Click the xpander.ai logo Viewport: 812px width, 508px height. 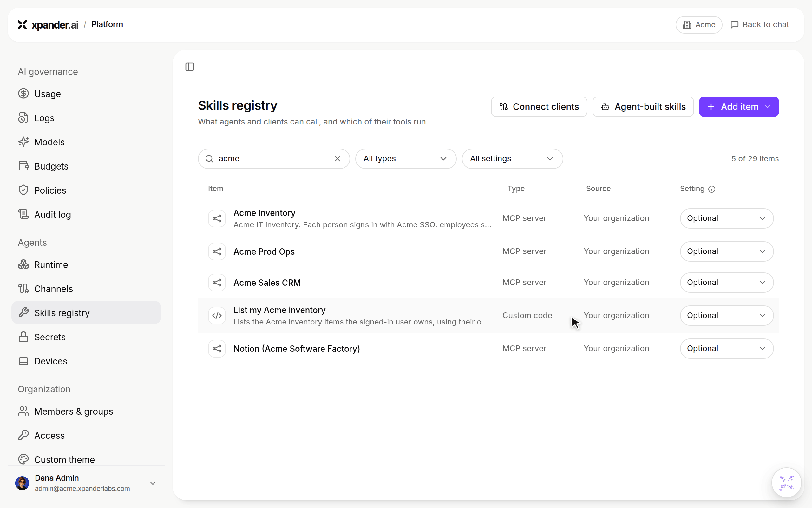(48, 24)
